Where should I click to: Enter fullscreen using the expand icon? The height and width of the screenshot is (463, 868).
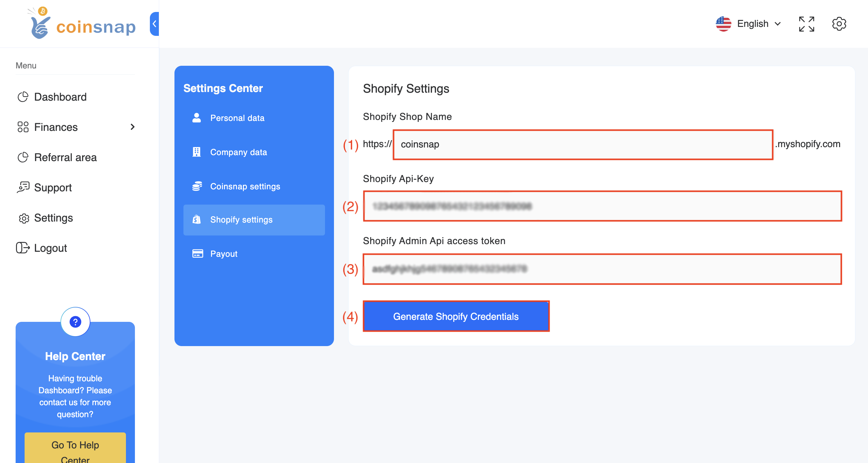(807, 24)
